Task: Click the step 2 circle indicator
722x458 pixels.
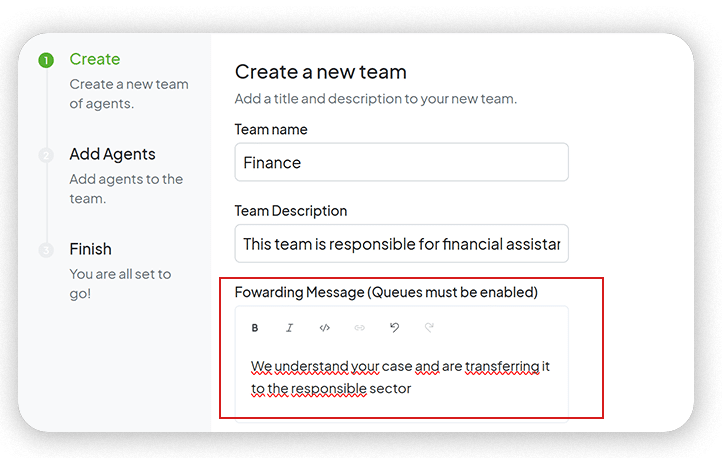Action: [45, 155]
